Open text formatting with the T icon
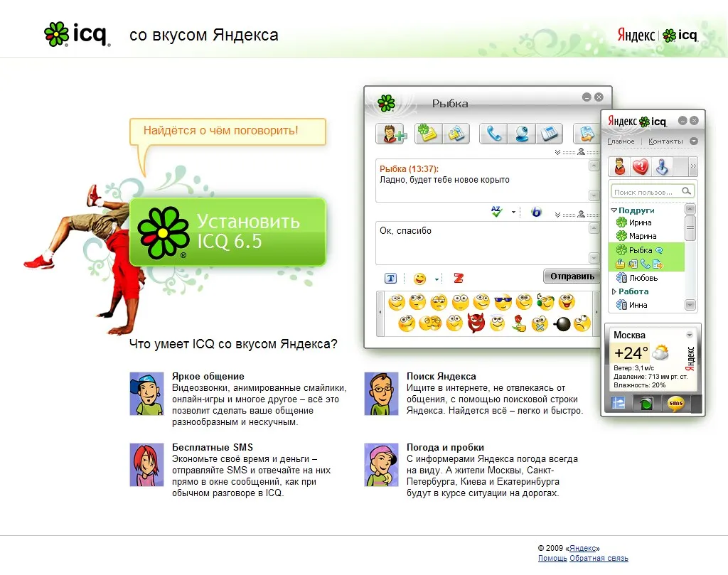 (390, 279)
